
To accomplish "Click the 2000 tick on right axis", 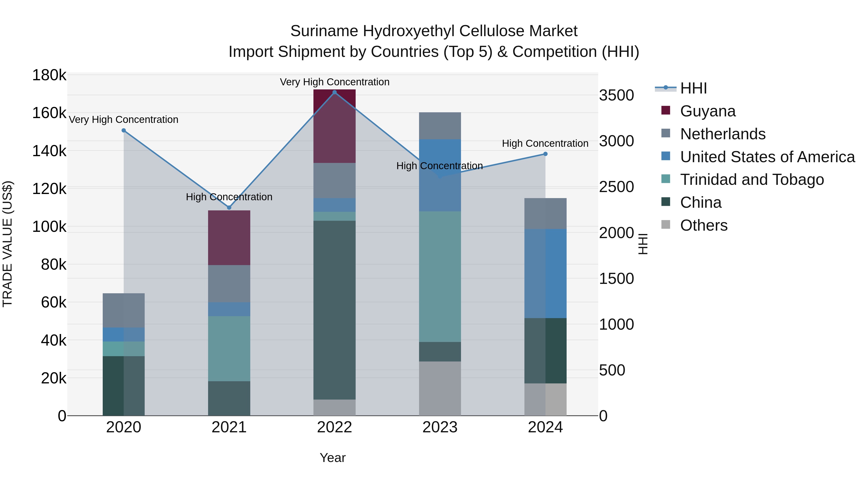I will tap(617, 233).
